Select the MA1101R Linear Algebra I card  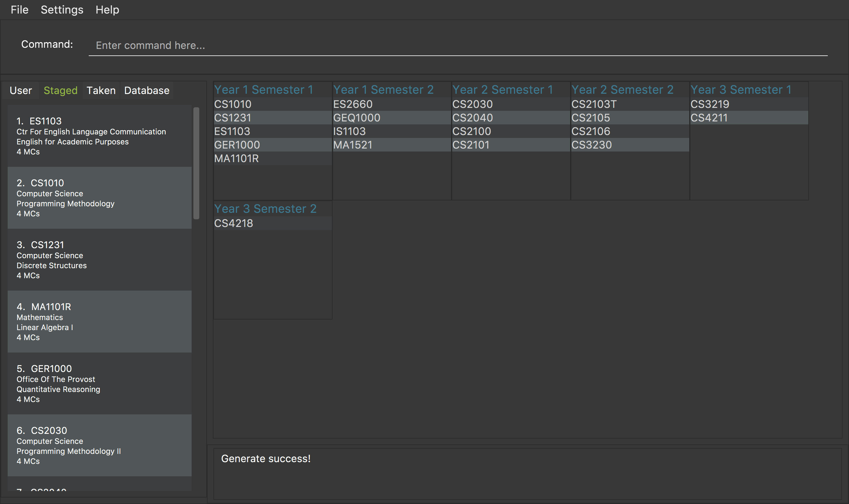click(100, 321)
